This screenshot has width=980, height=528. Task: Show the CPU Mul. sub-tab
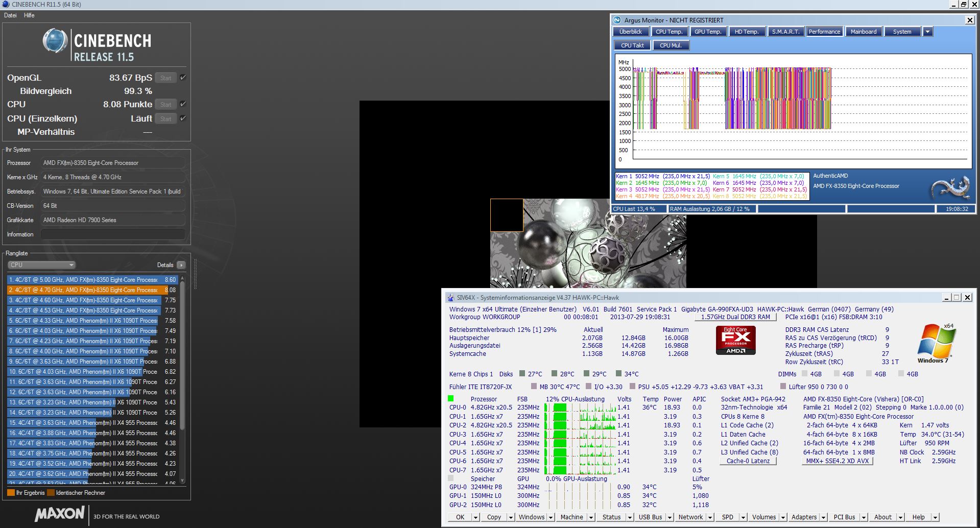click(671, 45)
